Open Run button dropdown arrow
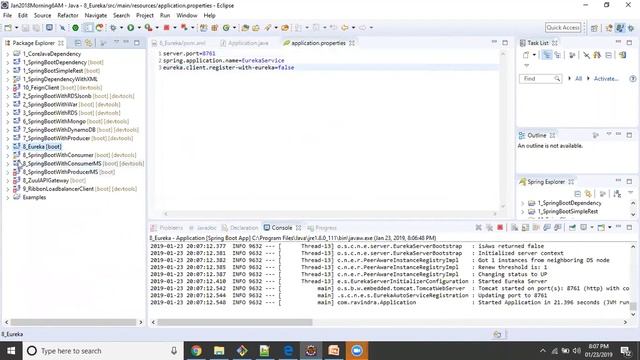This screenshot has width=640, height=360. pyautogui.click(x=139, y=27)
